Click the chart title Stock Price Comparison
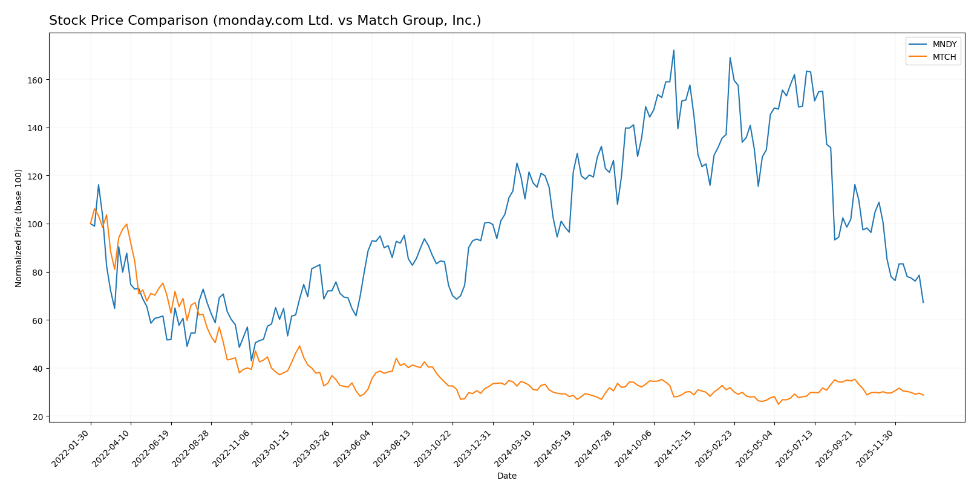This screenshot has width=980, height=495. [x=265, y=21]
